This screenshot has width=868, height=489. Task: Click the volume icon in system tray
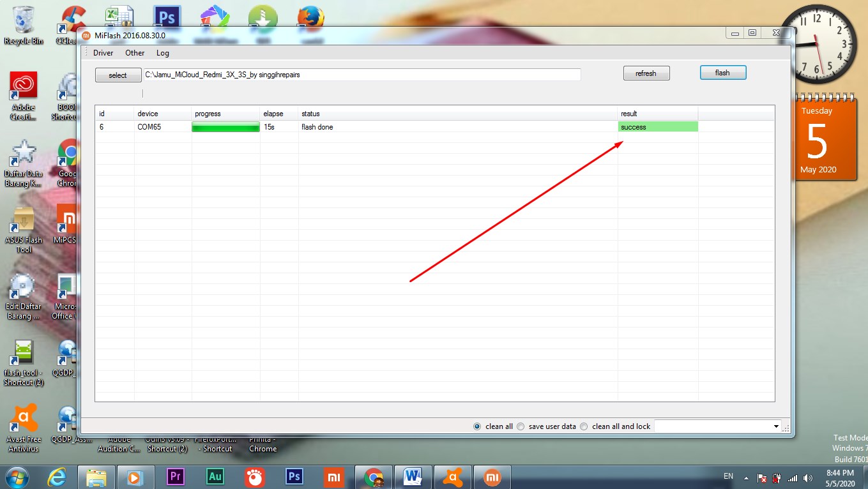(809, 478)
